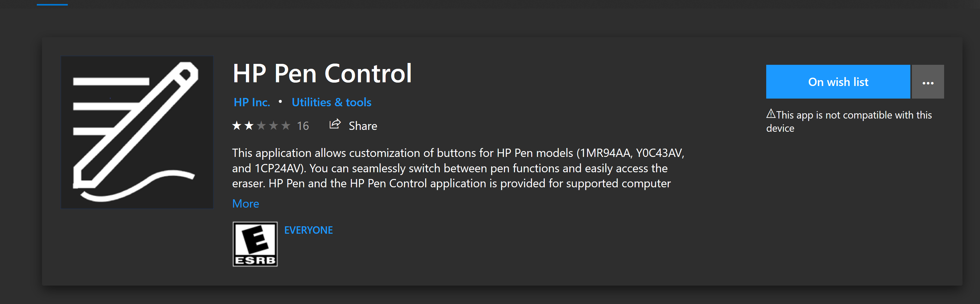Click the warning icon next to compatibility notice

(x=771, y=114)
